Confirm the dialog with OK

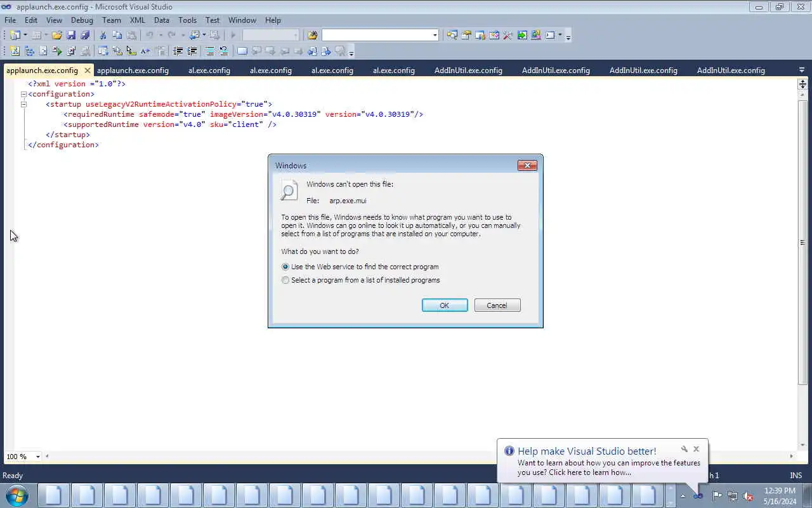(x=445, y=305)
